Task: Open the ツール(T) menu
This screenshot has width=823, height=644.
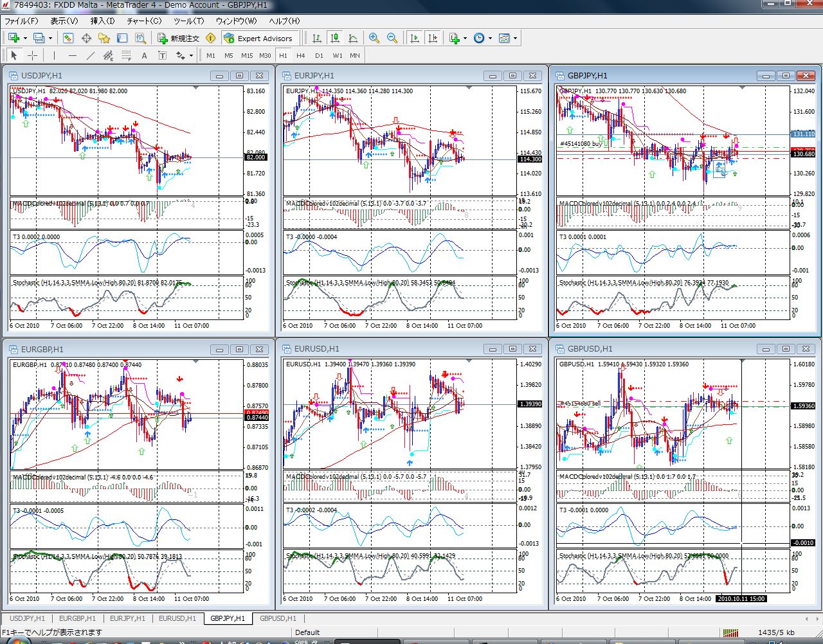Action: [188, 21]
